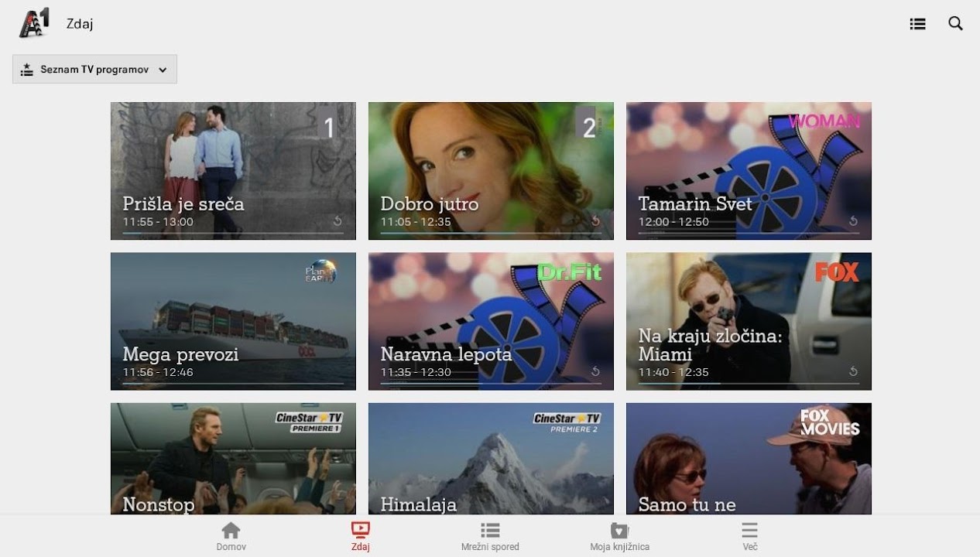Screen dimensions: 980x557
Task: Open Mega prevozi program tile
Action: (x=233, y=321)
